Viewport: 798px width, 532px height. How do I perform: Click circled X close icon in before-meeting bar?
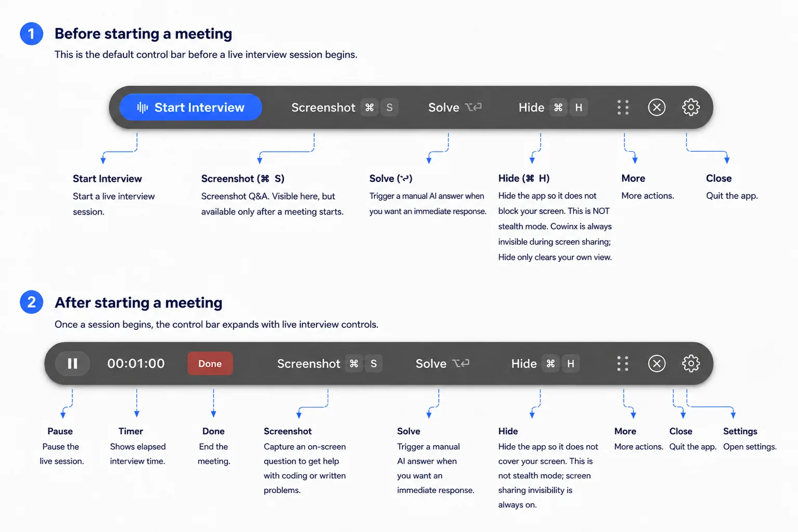point(657,108)
